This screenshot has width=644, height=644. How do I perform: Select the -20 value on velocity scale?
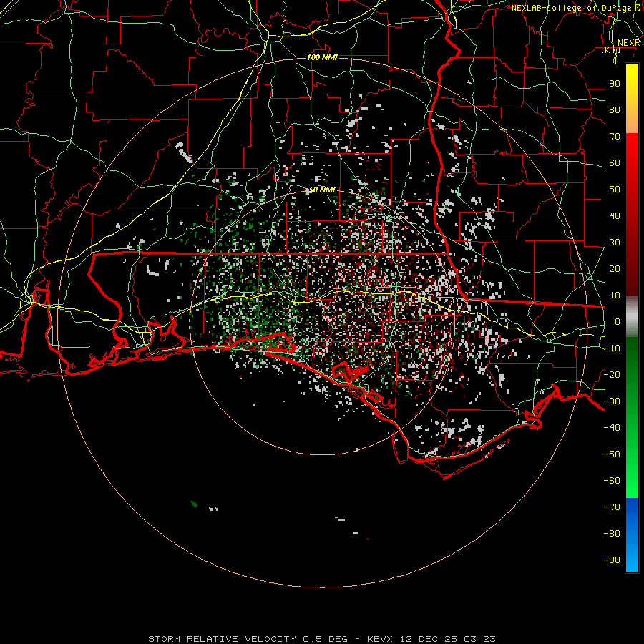[612, 375]
